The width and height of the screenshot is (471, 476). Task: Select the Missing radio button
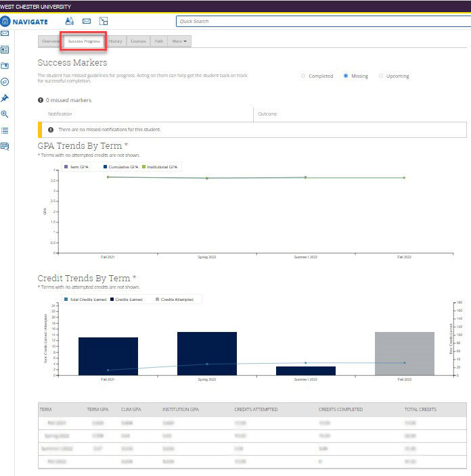point(346,76)
